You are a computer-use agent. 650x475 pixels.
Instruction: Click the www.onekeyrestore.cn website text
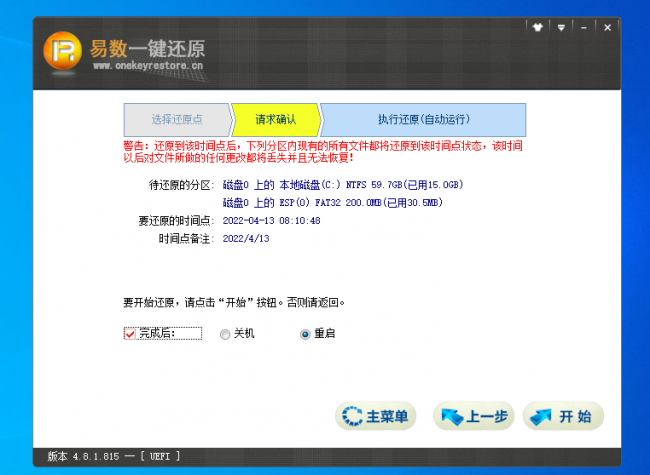click(x=148, y=65)
